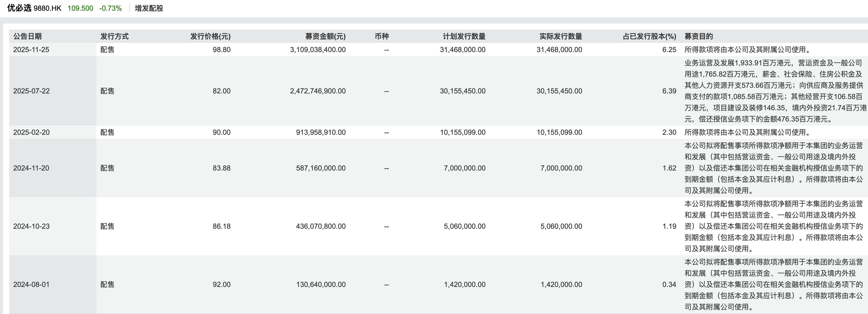Click the 币种 column header
Image resolution: width=868 pixels, height=314 pixels.
382,37
